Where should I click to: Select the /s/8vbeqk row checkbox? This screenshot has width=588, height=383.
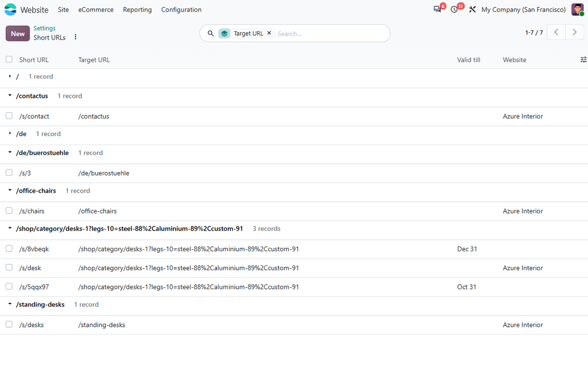(9, 248)
